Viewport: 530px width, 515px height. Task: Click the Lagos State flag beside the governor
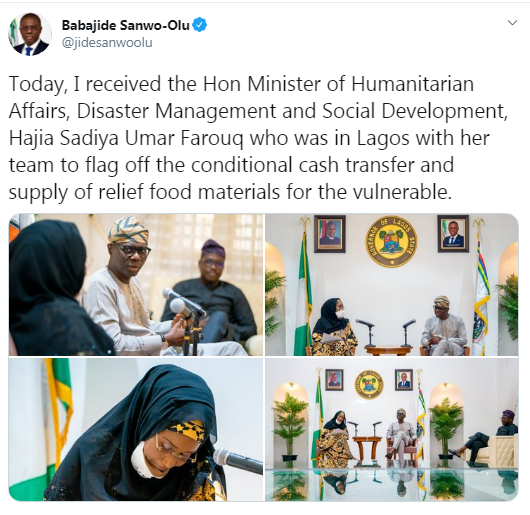481,295
